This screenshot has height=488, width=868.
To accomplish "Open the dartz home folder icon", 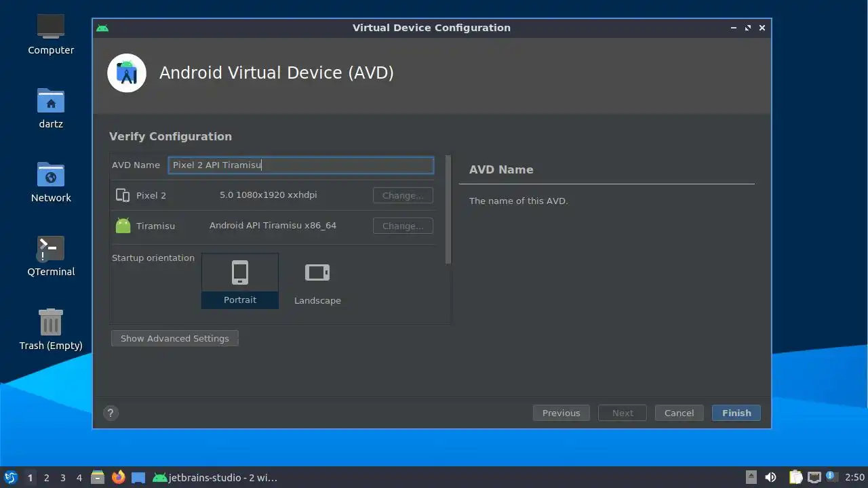I will (x=51, y=108).
